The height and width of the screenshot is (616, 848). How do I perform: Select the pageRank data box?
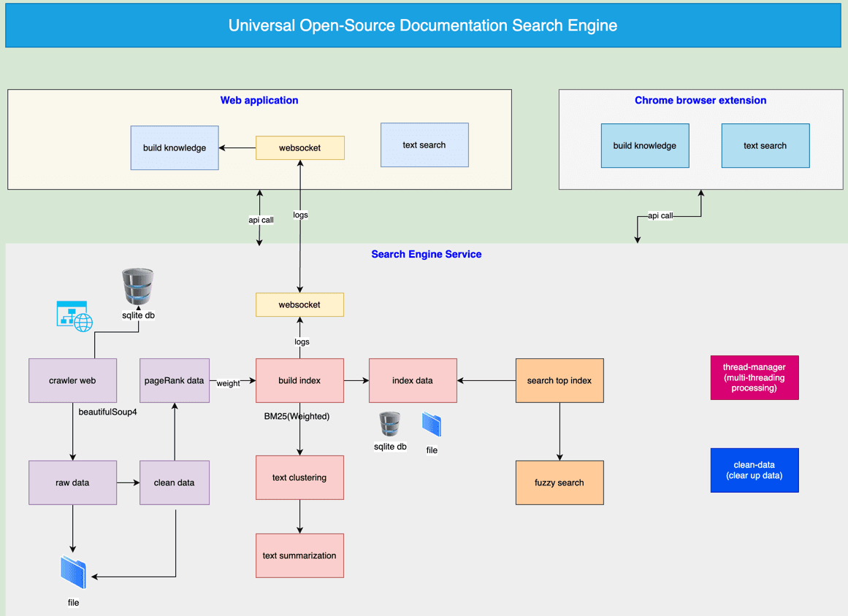(175, 380)
